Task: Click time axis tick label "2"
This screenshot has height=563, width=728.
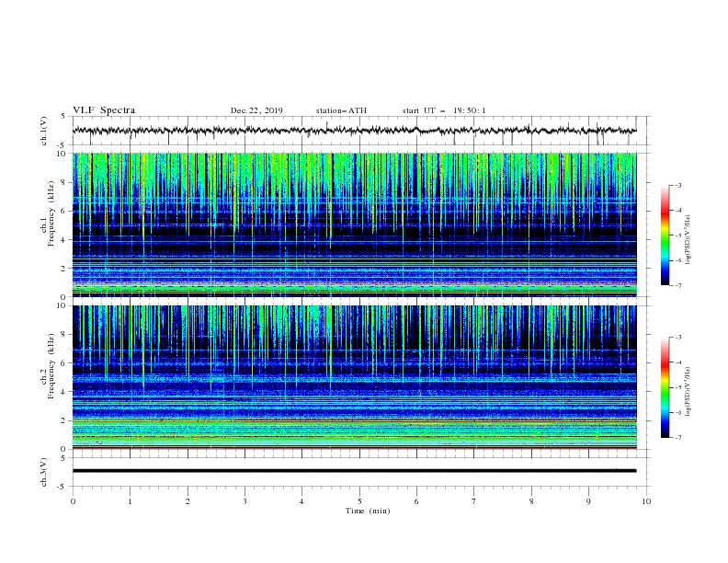Action: 188,501
